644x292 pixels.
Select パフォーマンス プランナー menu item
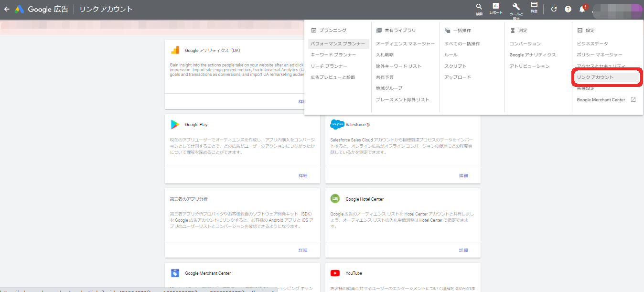[x=339, y=43]
